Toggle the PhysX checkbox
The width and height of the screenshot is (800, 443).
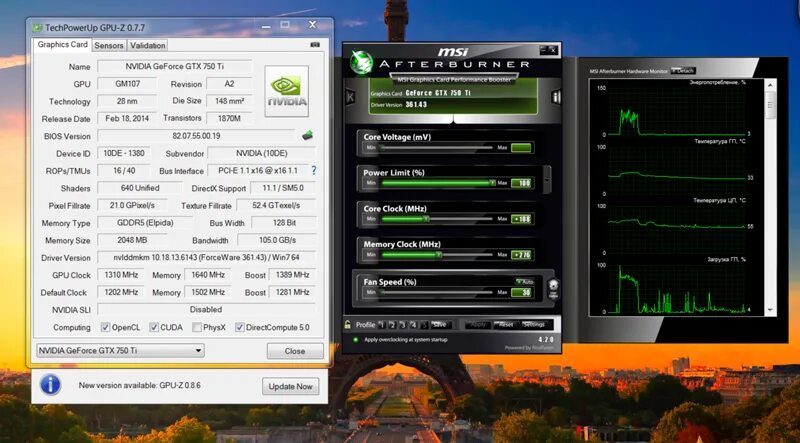point(197,327)
